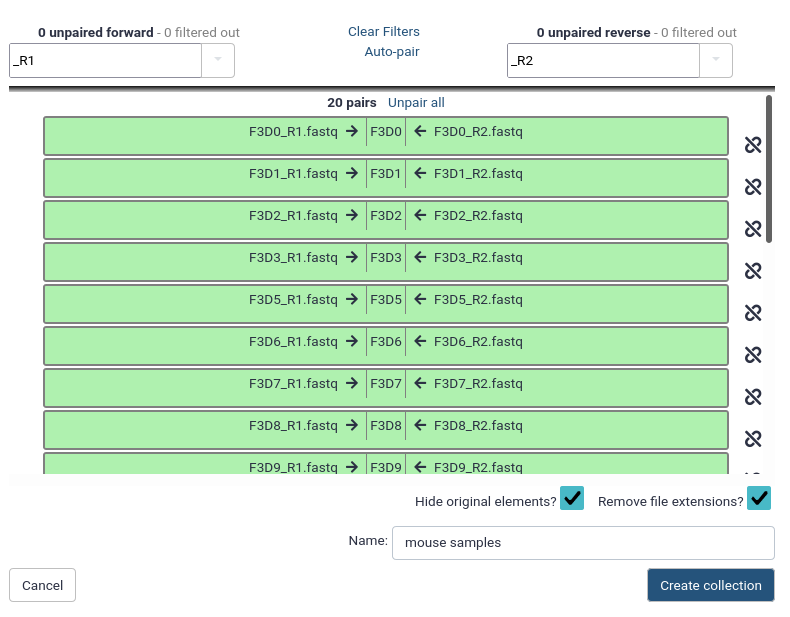
Task: Select the F3D6_R2.fastq reverse dataset
Action: coord(478,341)
